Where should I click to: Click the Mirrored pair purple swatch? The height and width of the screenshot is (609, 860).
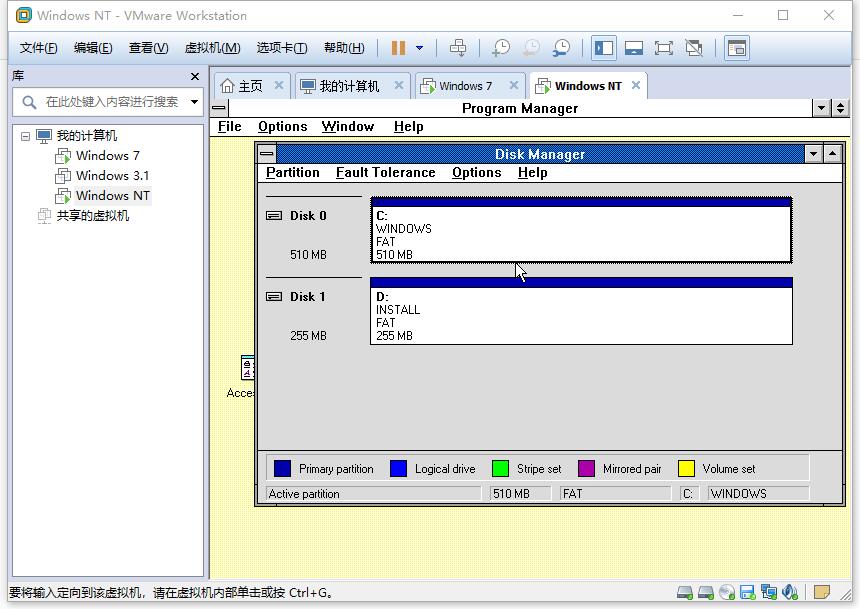[x=586, y=469]
